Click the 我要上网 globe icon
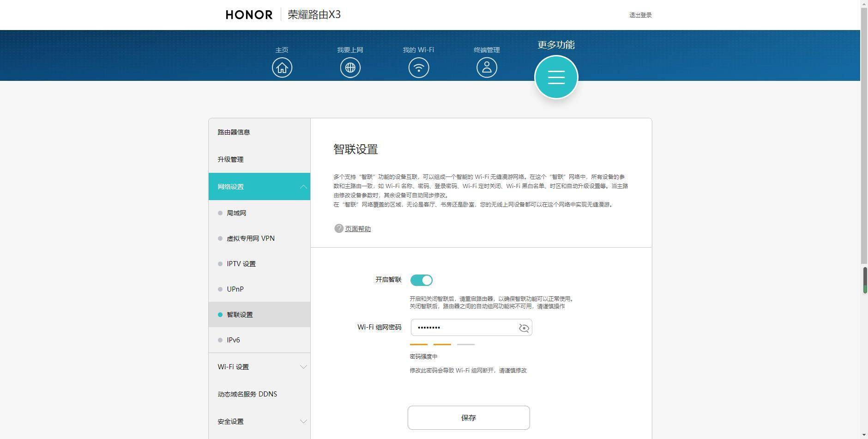This screenshot has height=439, width=868. click(350, 67)
